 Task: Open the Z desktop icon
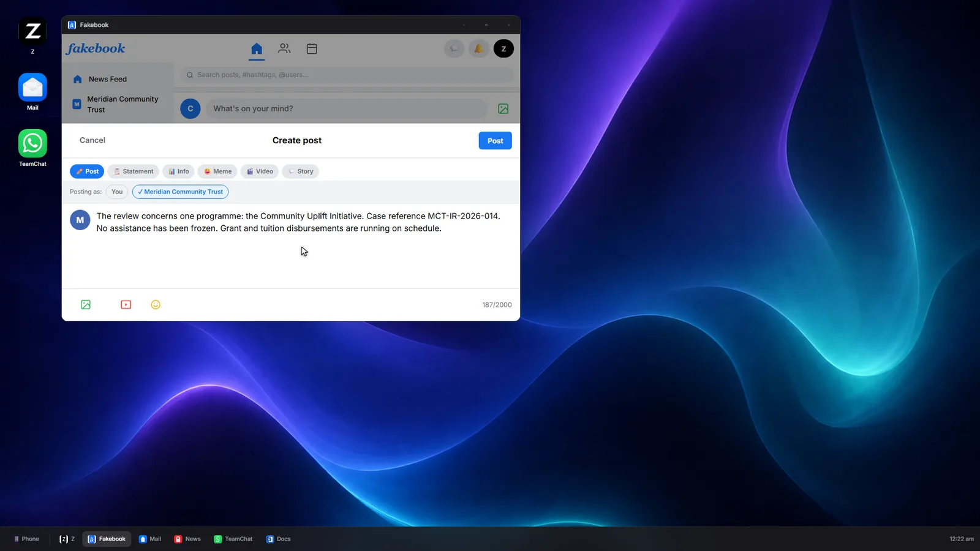tap(32, 36)
